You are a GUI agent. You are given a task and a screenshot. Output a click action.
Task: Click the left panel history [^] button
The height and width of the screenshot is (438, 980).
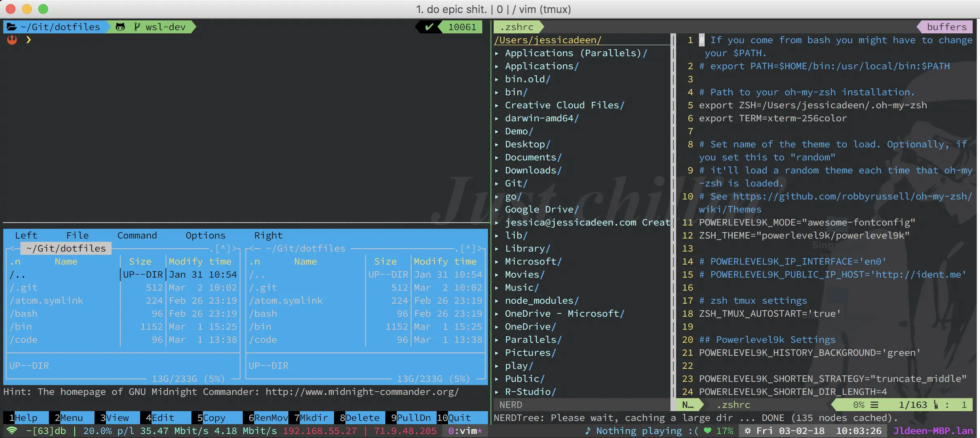tap(223, 248)
